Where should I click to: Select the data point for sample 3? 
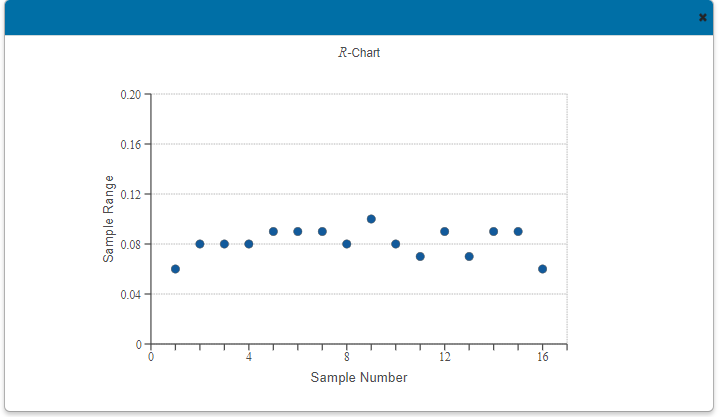pyautogui.click(x=224, y=244)
